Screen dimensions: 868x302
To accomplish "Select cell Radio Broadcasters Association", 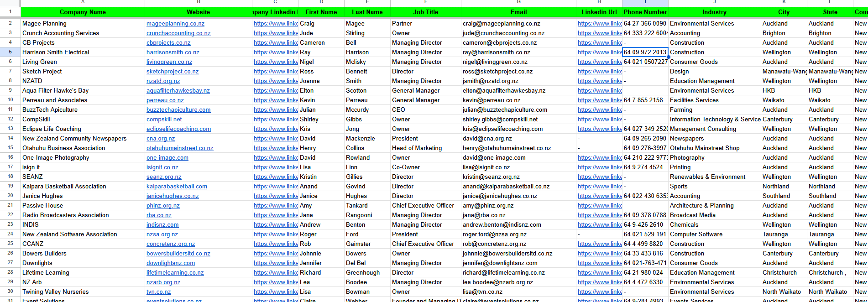I will (83, 215).
